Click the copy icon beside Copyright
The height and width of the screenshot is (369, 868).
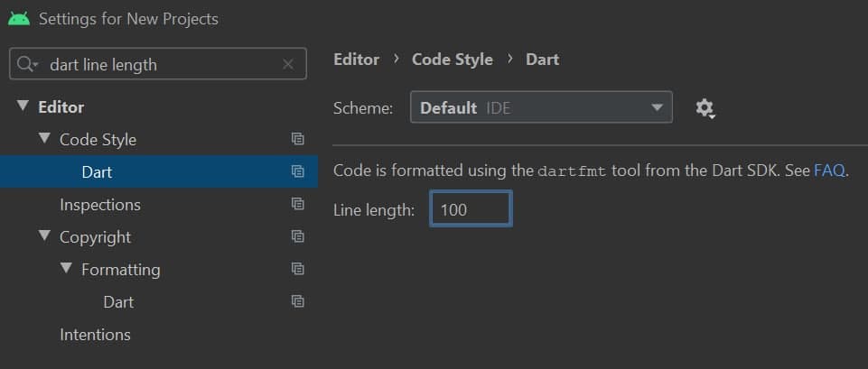pos(297,237)
